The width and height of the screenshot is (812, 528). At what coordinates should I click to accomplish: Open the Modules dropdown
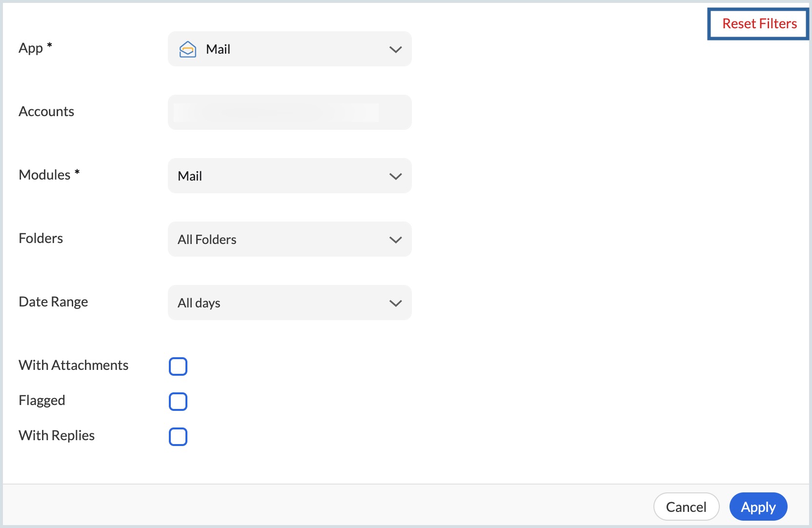coord(290,176)
